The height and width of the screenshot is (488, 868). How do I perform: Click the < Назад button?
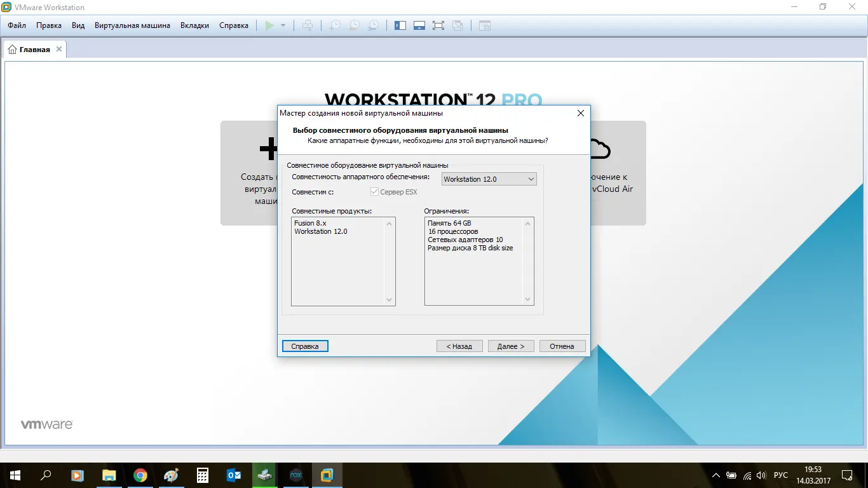[459, 346]
